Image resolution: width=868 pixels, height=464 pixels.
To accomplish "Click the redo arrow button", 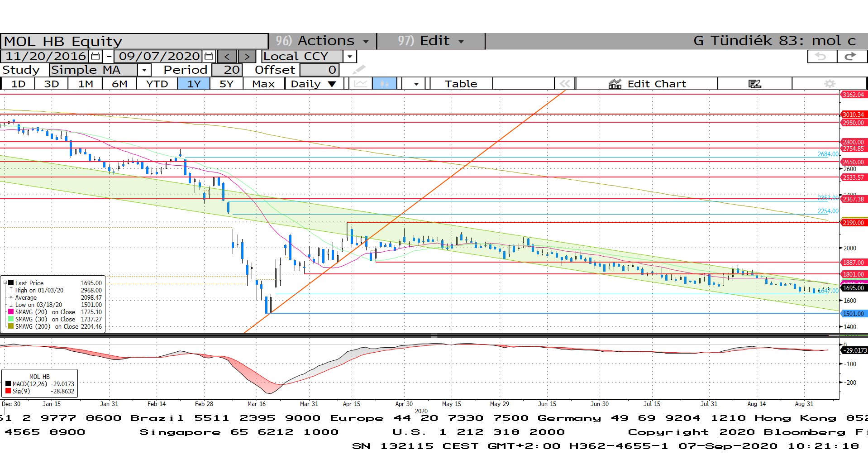I will pos(851,56).
